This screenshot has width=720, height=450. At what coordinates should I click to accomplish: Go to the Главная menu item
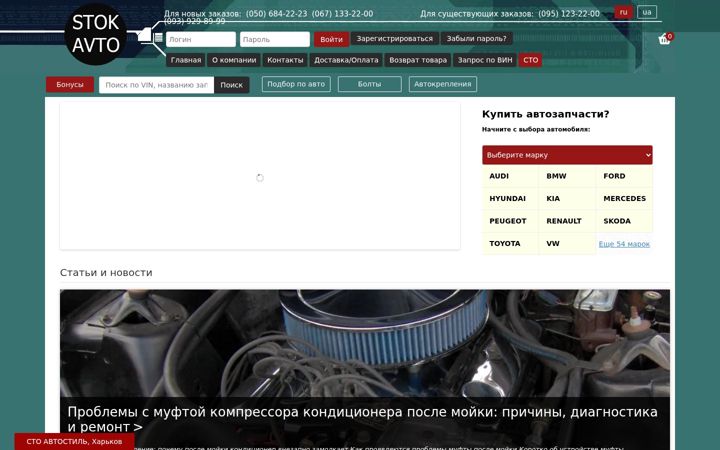[x=186, y=60]
